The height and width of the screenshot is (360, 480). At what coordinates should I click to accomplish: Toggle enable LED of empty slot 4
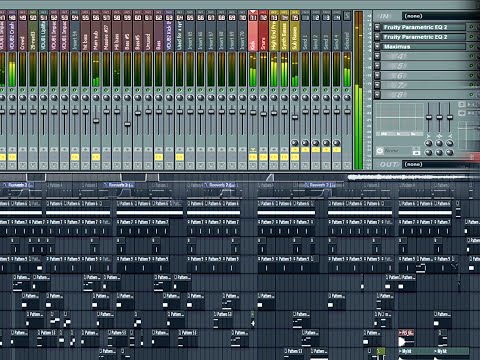(x=471, y=56)
